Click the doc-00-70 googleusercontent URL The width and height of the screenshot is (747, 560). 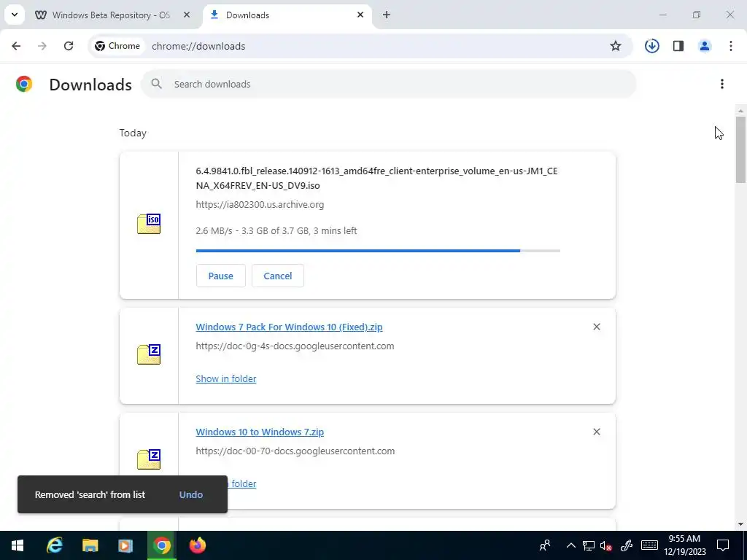click(x=295, y=451)
